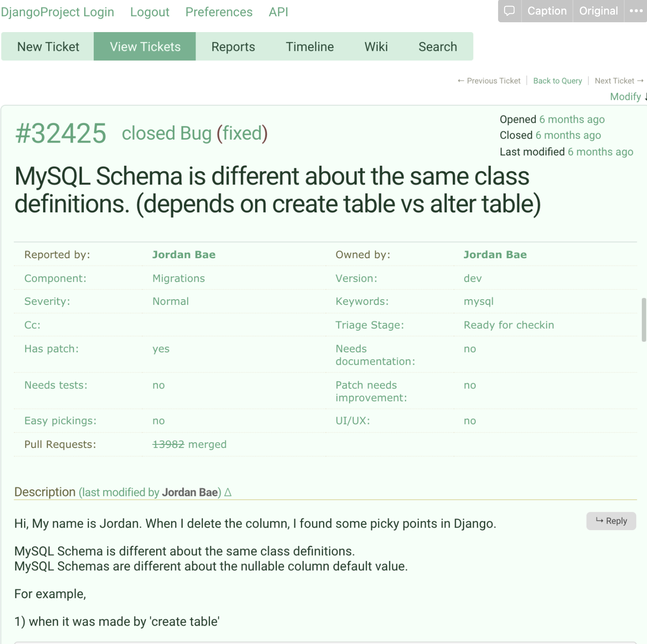647x644 pixels.
Task: Click Back to Query link
Action: coord(558,80)
